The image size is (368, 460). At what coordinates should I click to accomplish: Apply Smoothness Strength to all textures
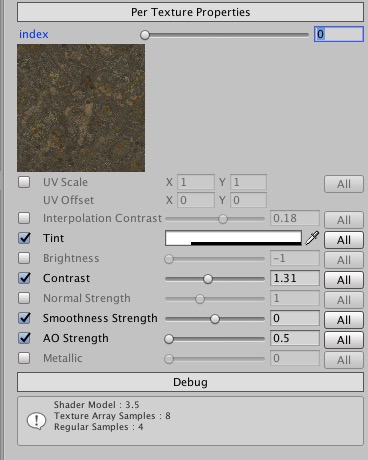pyautogui.click(x=344, y=320)
